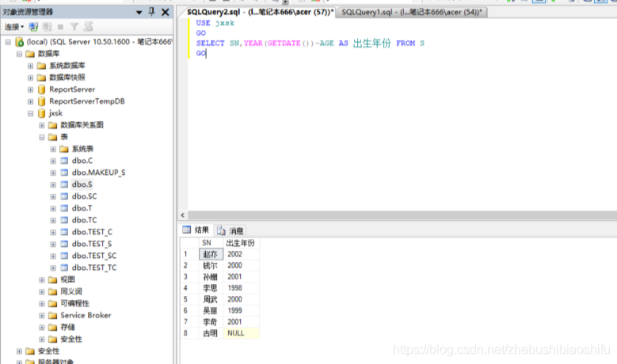
Task: Expand the 系统数据库 folder
Action: [30, 66]
